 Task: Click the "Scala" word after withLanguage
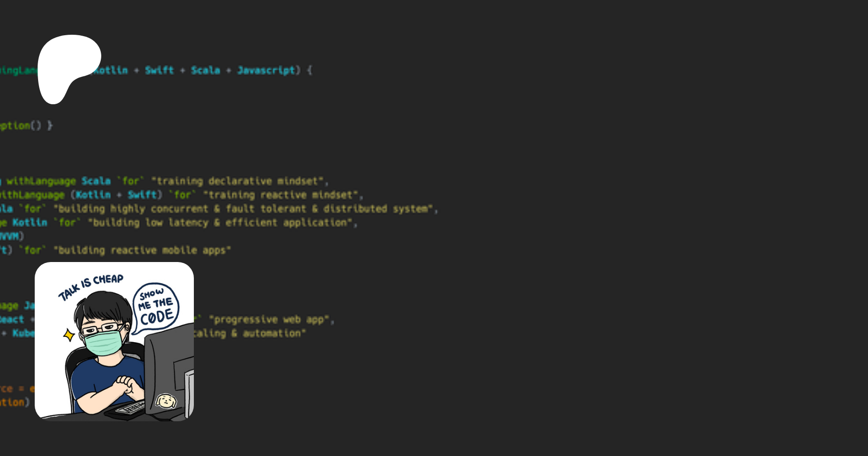tap(96, 181)
